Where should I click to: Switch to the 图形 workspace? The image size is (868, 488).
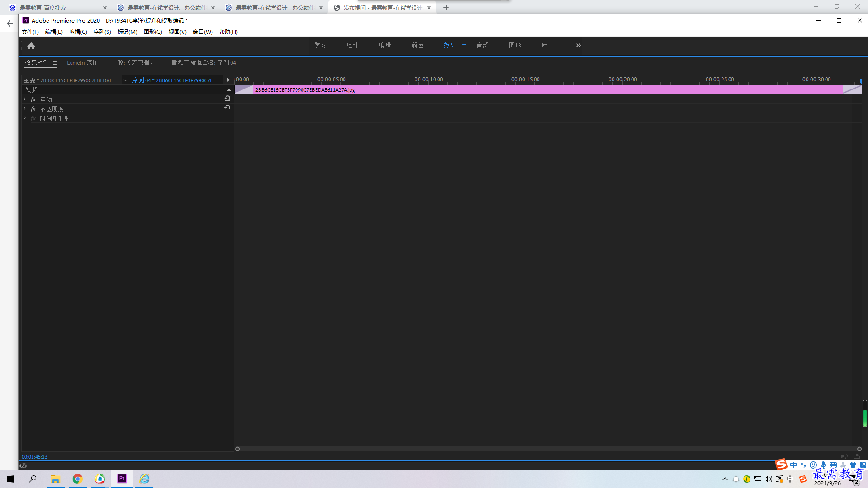point(515,45)
